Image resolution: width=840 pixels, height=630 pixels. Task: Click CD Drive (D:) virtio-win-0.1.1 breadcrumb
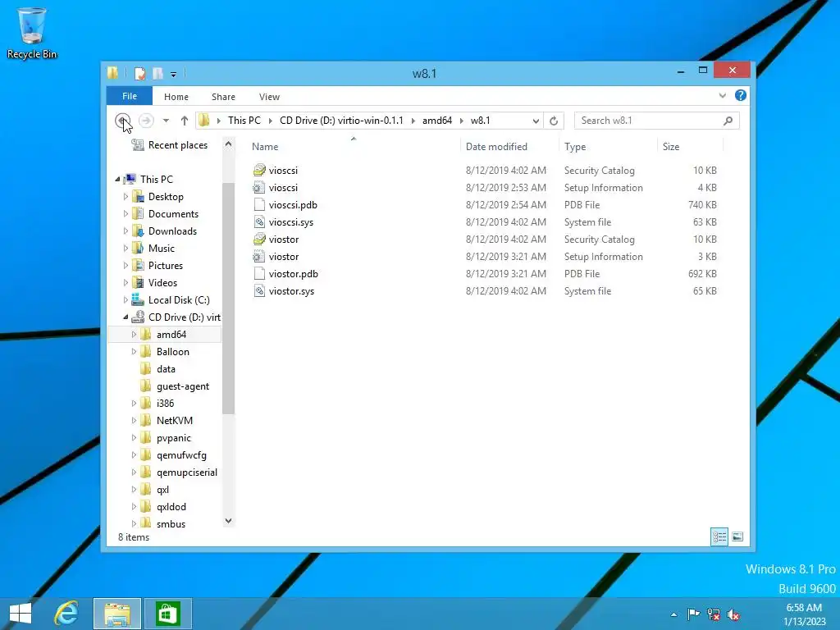click(341, 121)
